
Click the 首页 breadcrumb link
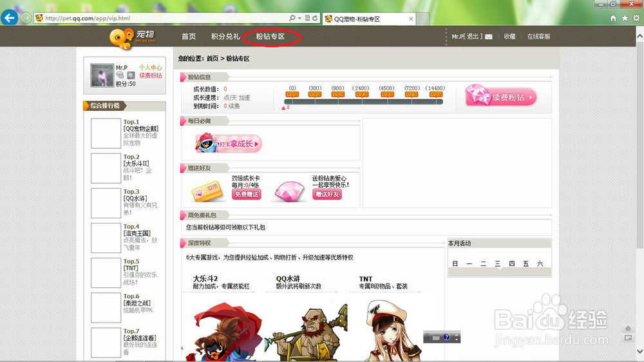[x=213, y=59]
